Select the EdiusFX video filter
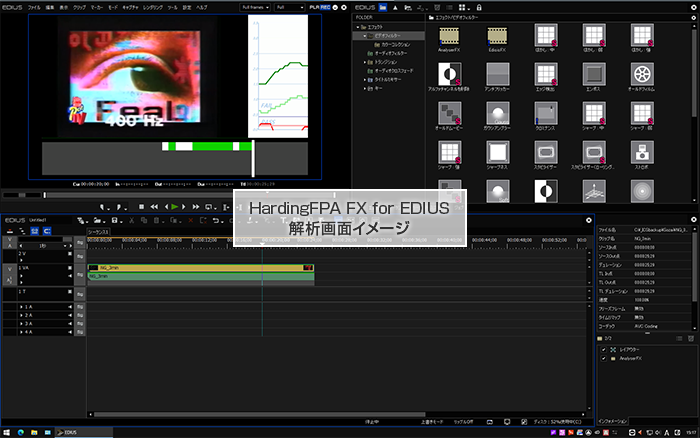700x438 pixels. coord(497,36)
